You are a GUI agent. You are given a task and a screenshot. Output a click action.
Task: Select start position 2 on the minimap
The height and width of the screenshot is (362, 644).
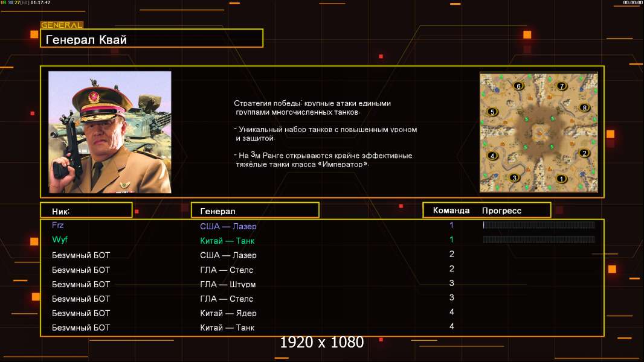tap(584, 153)
